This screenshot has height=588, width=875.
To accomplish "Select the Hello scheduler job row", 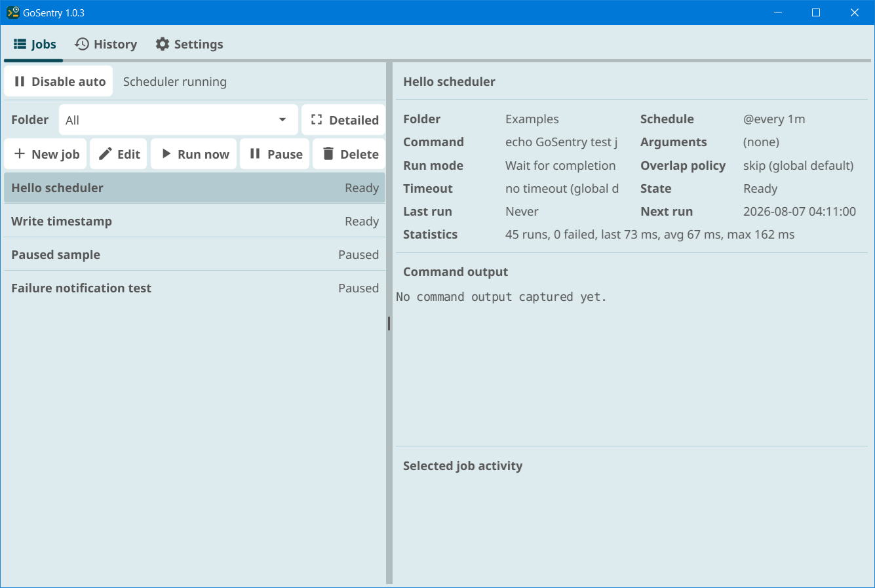I will [195, 188].
